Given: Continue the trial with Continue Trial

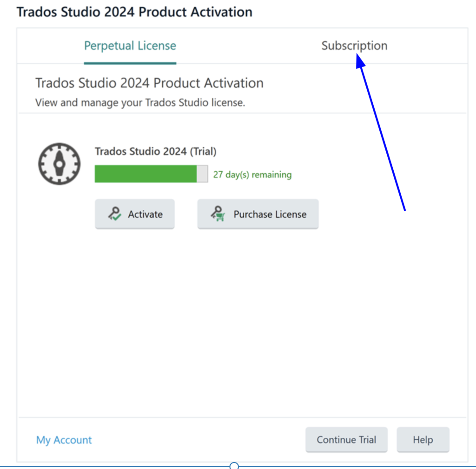Looking at the screenshot, I should (346, 440).
